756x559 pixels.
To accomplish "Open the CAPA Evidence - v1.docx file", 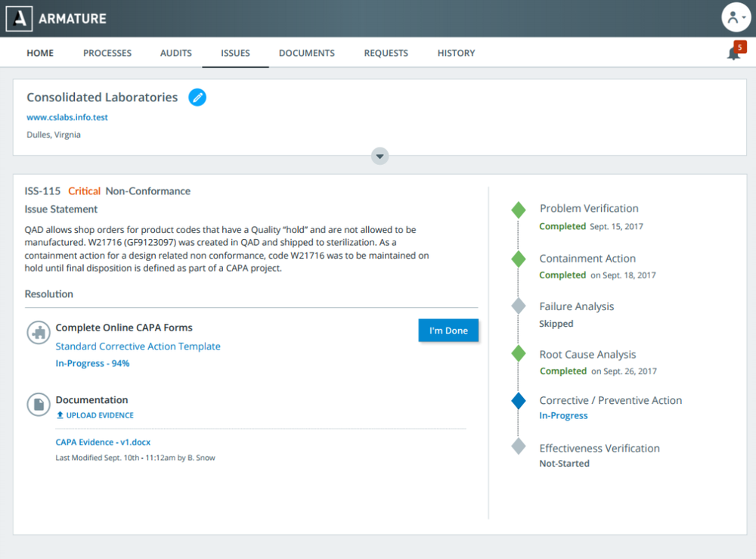I will pos(103,443).
